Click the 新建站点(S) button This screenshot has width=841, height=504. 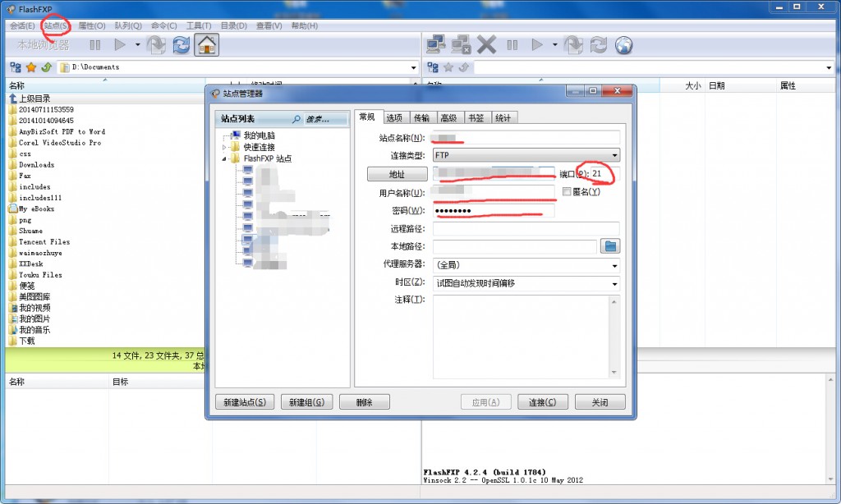click(245, 402)
